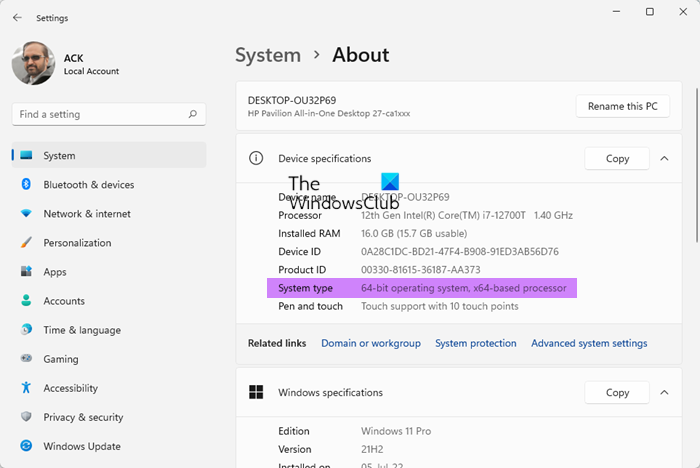
Task: Go back using the arrow button
Action: pos(17,18)
